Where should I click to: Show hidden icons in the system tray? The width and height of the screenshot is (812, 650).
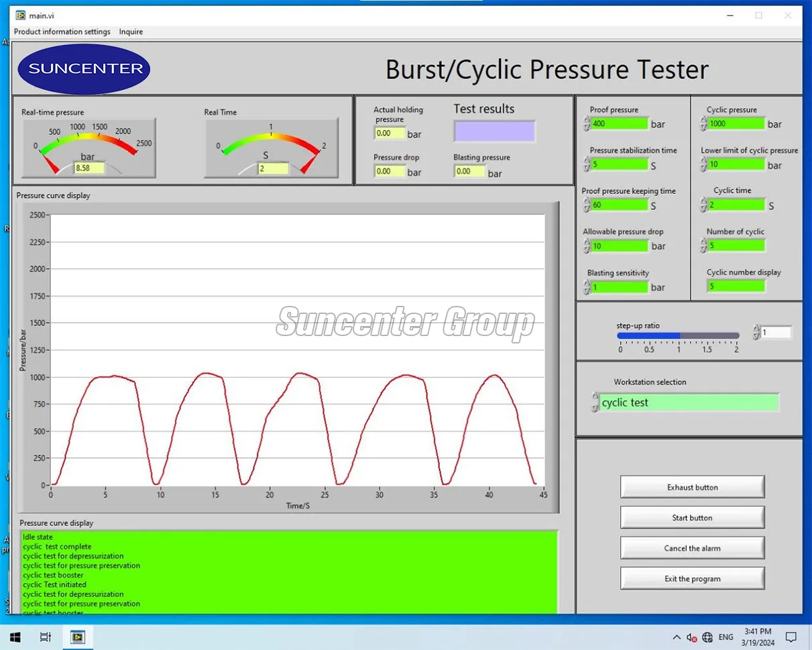(x=677, y=637)
